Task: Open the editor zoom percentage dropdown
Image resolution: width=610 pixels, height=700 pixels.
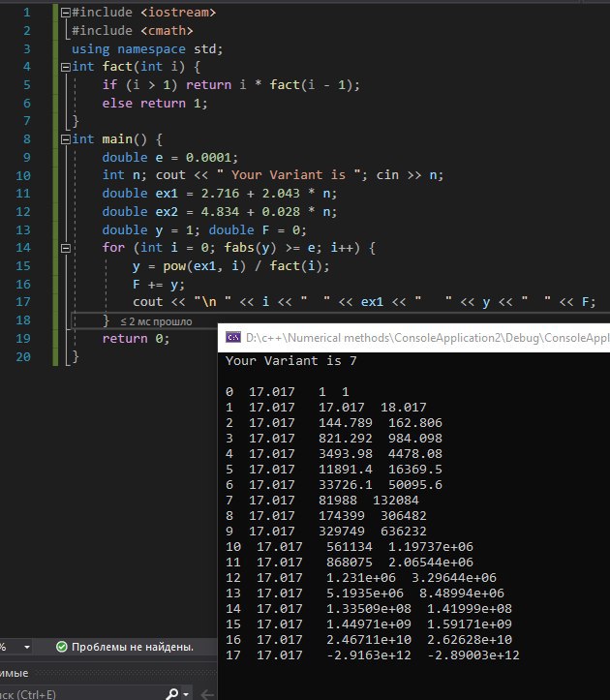Action: click(27, 647)
